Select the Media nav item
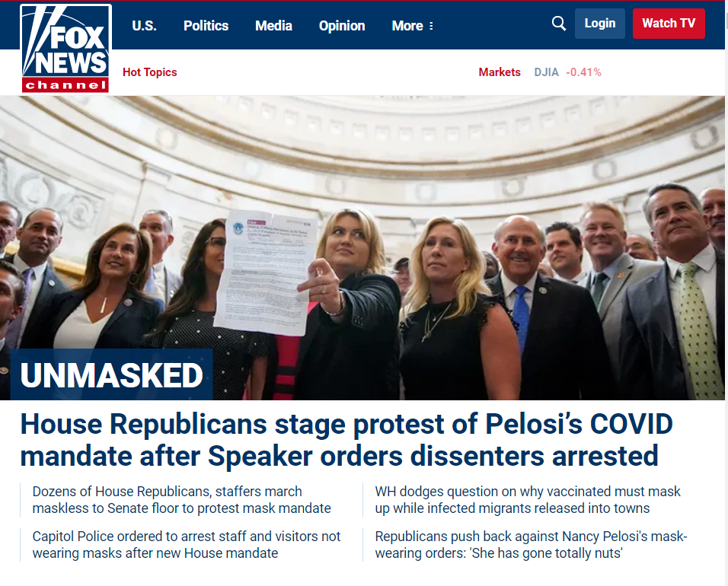 click(x=273, y=26)
